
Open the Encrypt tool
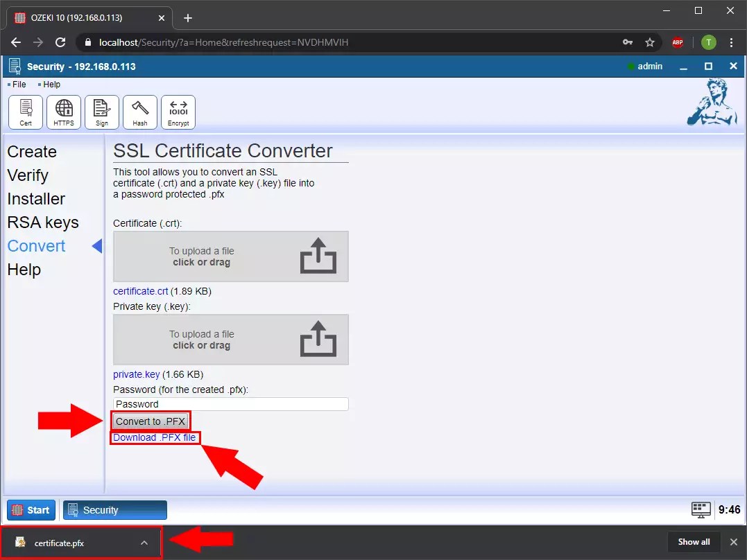pyautogui.click(x=178, y=112)
